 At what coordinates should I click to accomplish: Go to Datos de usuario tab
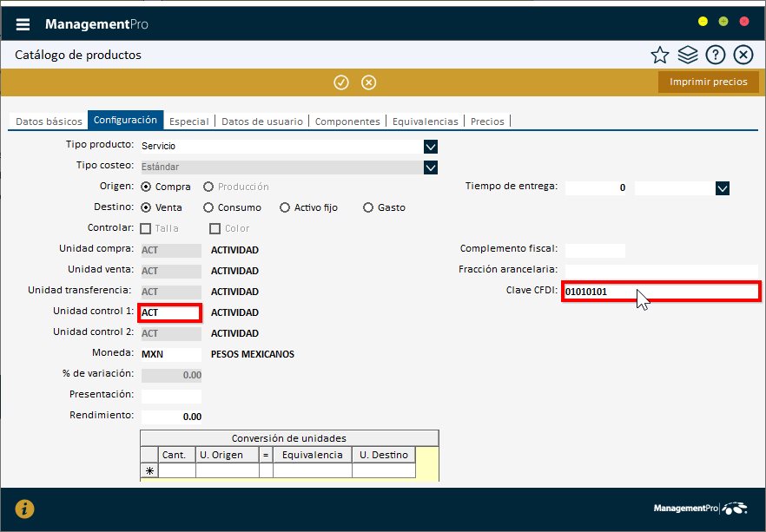[262, 122]
